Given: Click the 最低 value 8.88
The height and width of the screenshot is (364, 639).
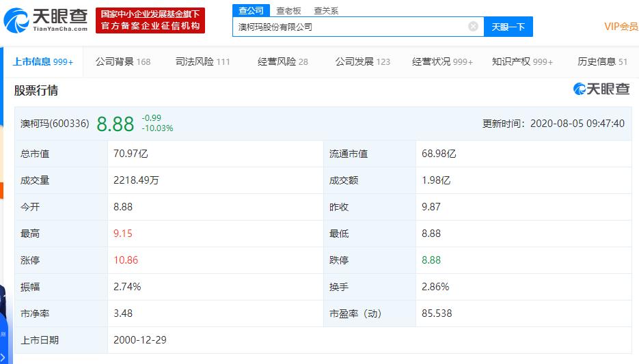Looking at the screenshot, I should tap(431, 234).
